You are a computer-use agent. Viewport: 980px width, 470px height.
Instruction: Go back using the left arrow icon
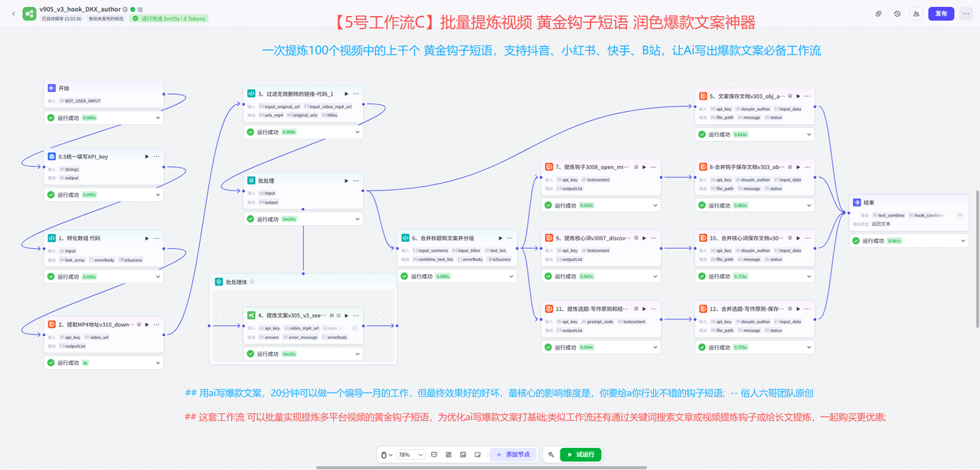[x=12, y=13]
